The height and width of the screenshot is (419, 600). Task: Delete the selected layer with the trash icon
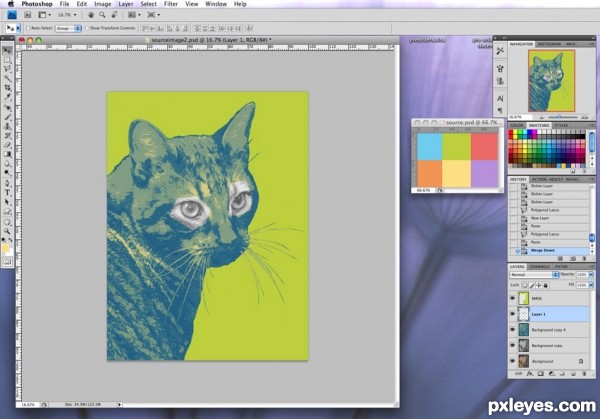pyautogui.click(x=584, y=374)
